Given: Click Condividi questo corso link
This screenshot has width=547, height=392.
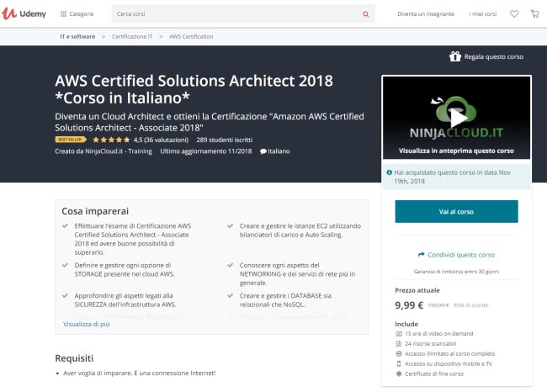Looking at the screenshot, I should 461,255.
